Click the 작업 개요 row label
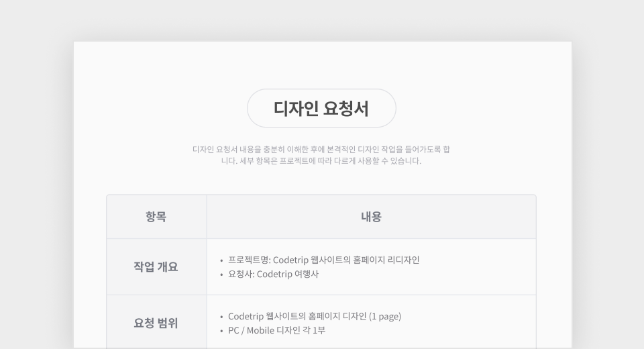This screenshot has width=644, height=349. click(x=156, y=266)
